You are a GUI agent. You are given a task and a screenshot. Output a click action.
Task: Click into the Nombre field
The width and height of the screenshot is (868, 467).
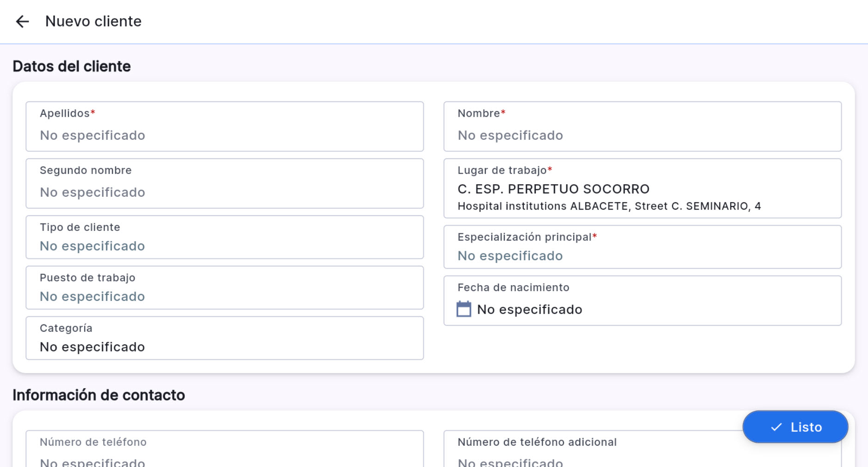click(642, 135)
